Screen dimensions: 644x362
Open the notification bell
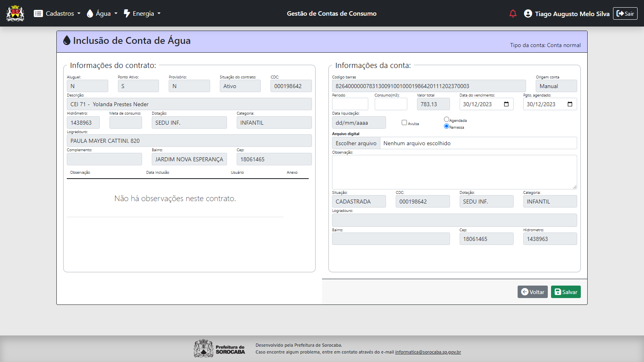(x=513, y=14)
